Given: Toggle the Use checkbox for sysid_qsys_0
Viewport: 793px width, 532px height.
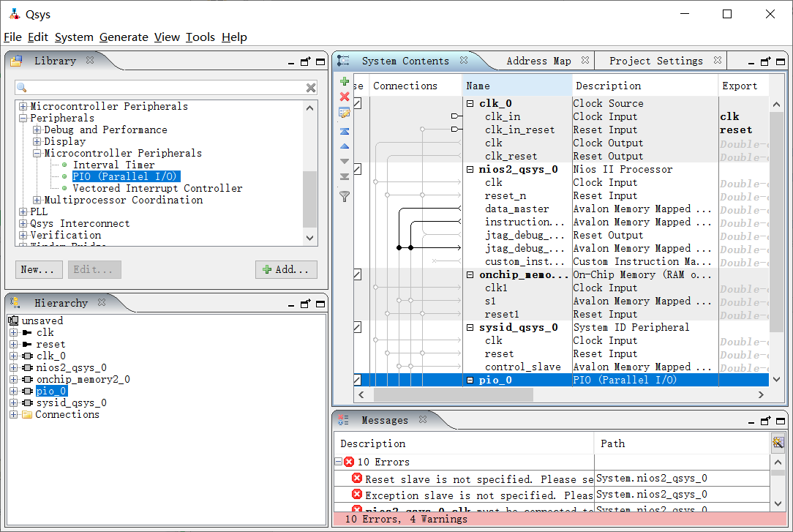Looking at the screenshot, I should [357, 328].
